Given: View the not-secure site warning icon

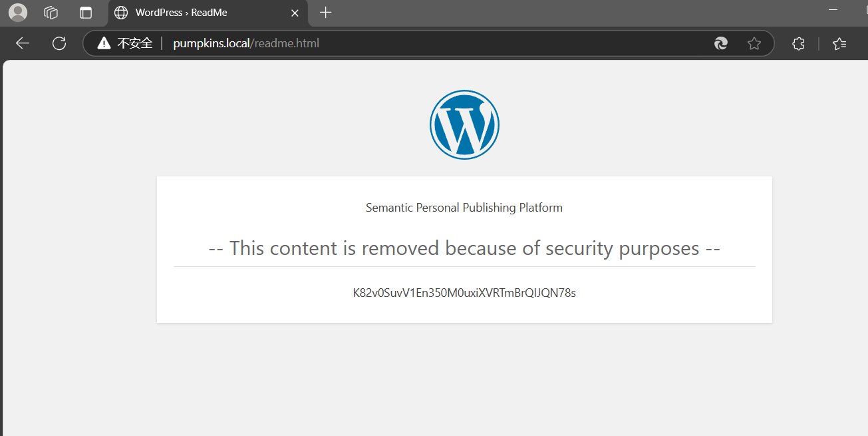Looking at the screenshot, I should click(104, 43).
